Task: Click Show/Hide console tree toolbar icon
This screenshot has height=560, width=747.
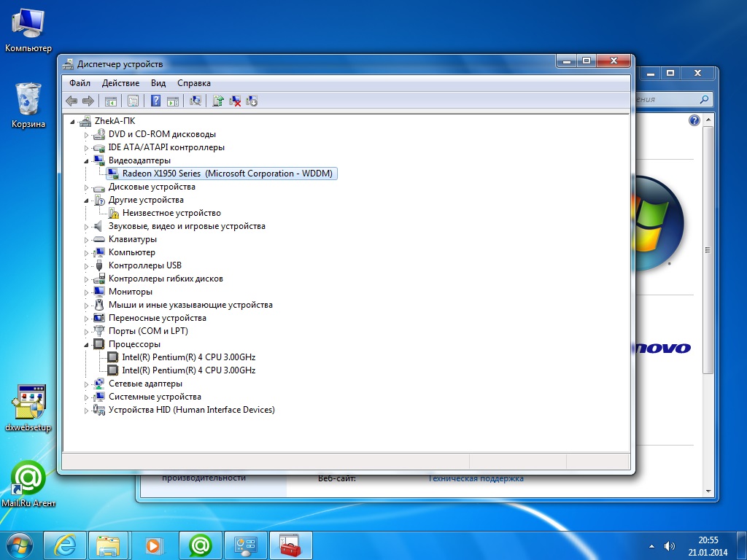Action: point(111,101)
